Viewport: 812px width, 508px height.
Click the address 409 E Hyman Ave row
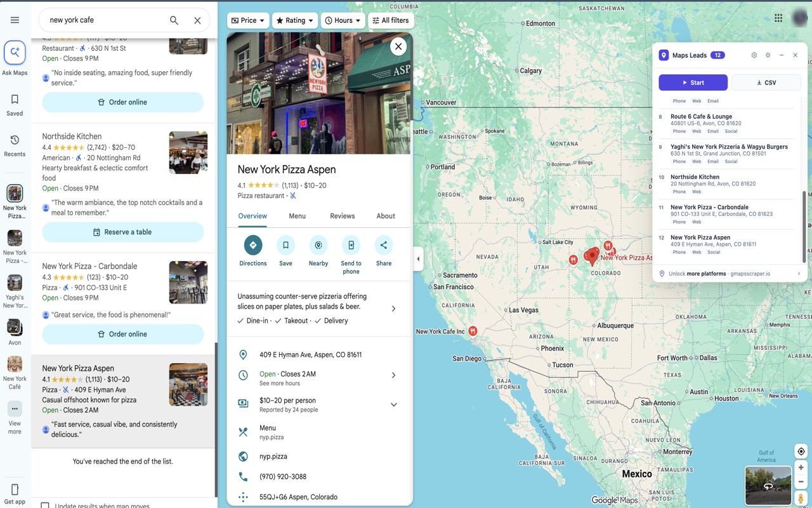point(320,355)
